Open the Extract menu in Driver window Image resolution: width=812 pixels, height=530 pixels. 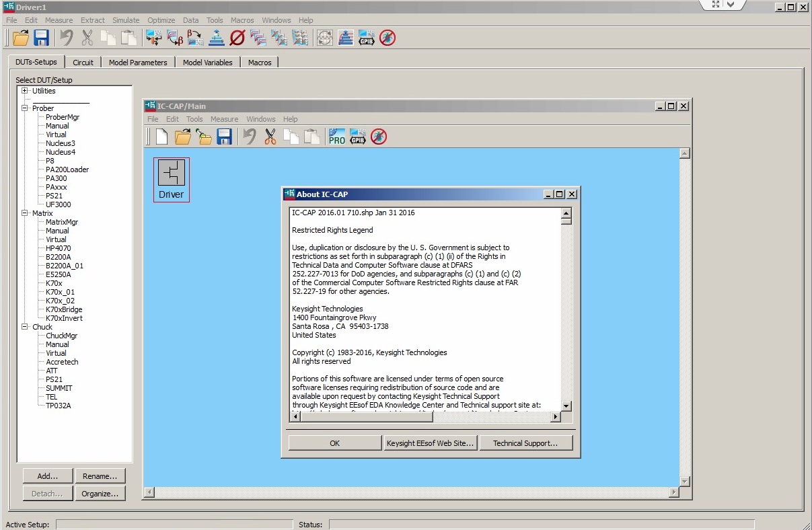click(x=93, y=20)
